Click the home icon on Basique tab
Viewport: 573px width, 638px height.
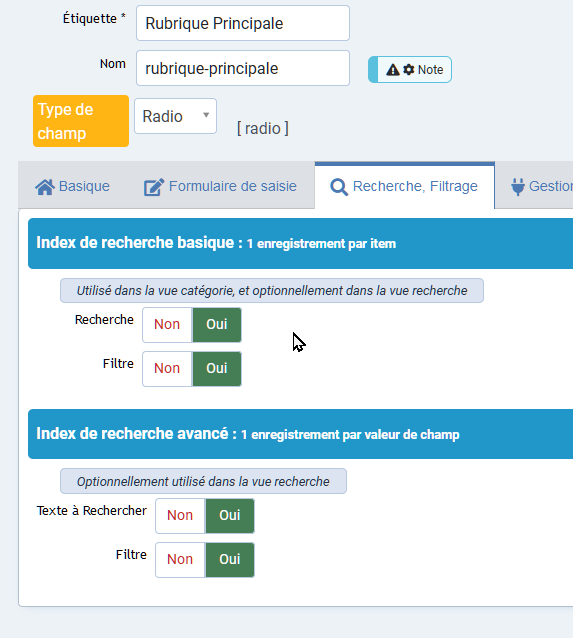(45, 187)
